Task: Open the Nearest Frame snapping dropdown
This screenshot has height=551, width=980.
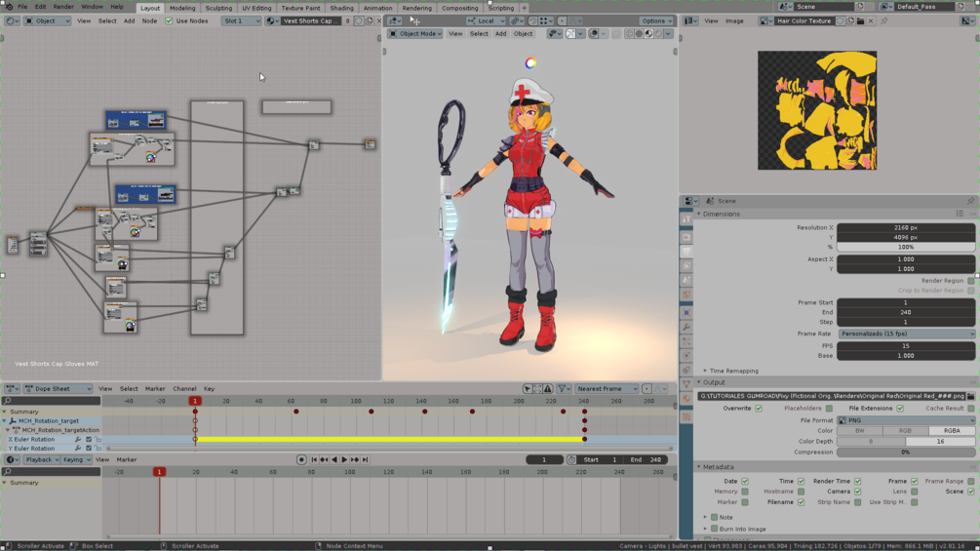Action: (x=606, y=388)
